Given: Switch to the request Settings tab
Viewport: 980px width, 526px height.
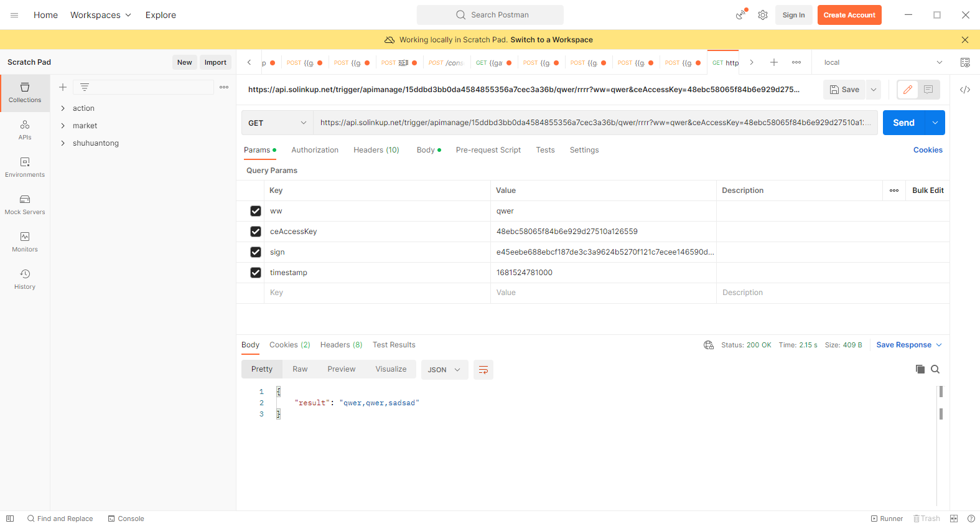Looking at the screenshot, I should tap(584, 150).
